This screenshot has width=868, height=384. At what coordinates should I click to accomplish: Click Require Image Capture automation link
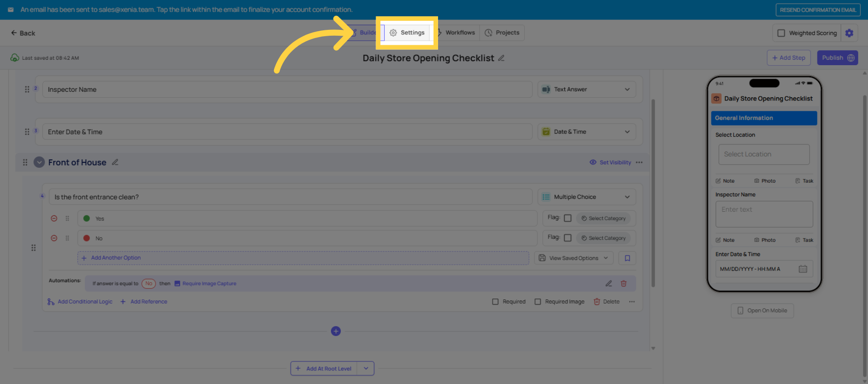[x=205, y=284]
